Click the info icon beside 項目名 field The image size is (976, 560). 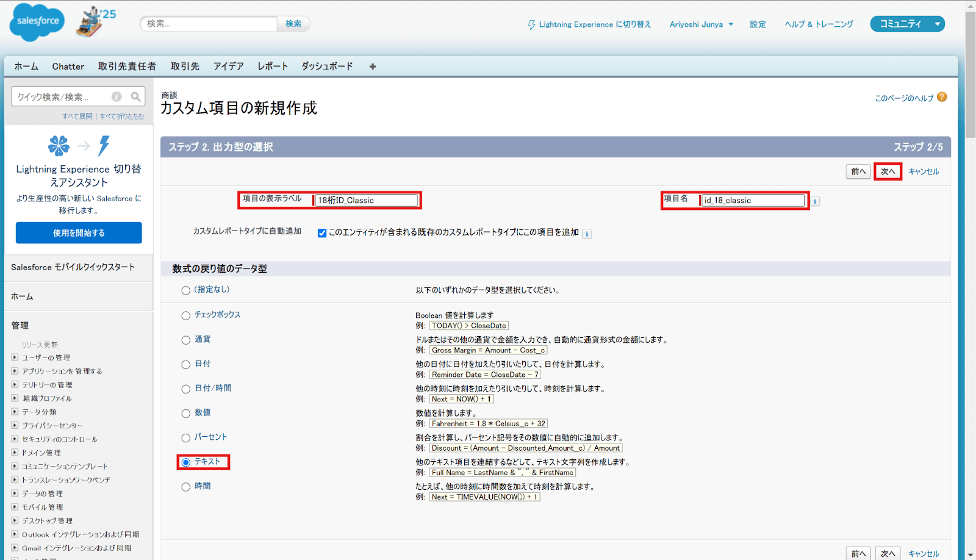[x=816, y=201]
